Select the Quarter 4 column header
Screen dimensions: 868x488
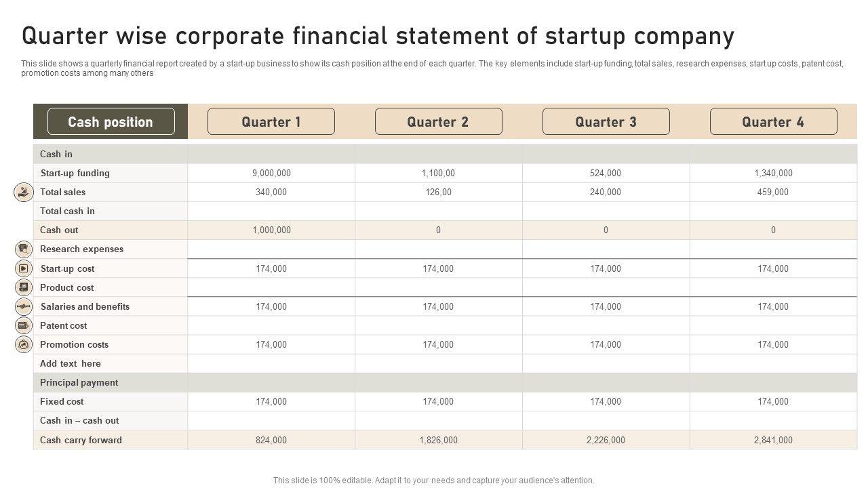(x=773, y=122)
